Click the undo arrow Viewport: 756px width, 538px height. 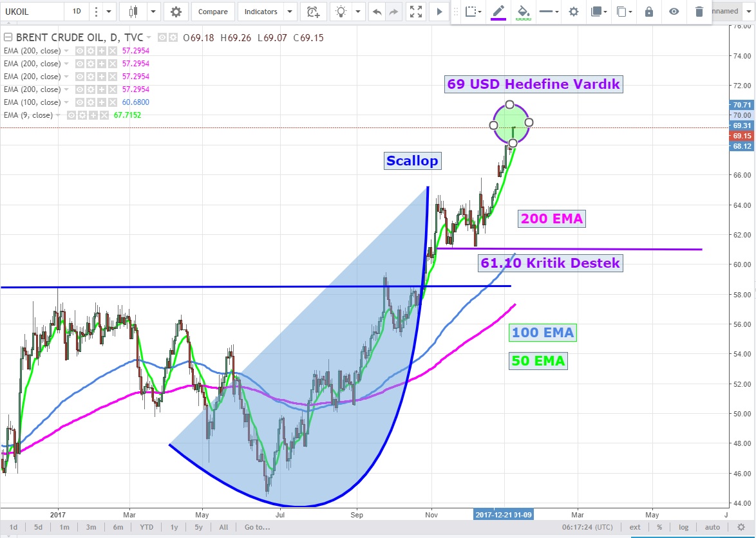pos(377,12)
